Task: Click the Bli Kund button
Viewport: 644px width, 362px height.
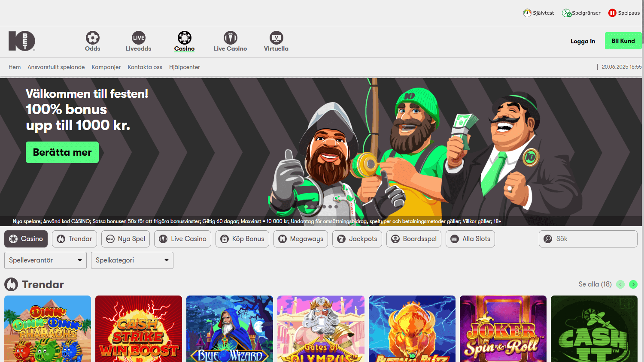Action: tap(623, 41)
